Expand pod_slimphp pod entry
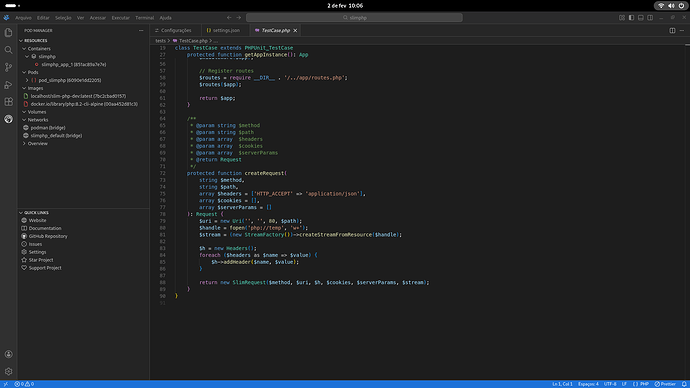This screenshot has height=388, width=690. 27,81
